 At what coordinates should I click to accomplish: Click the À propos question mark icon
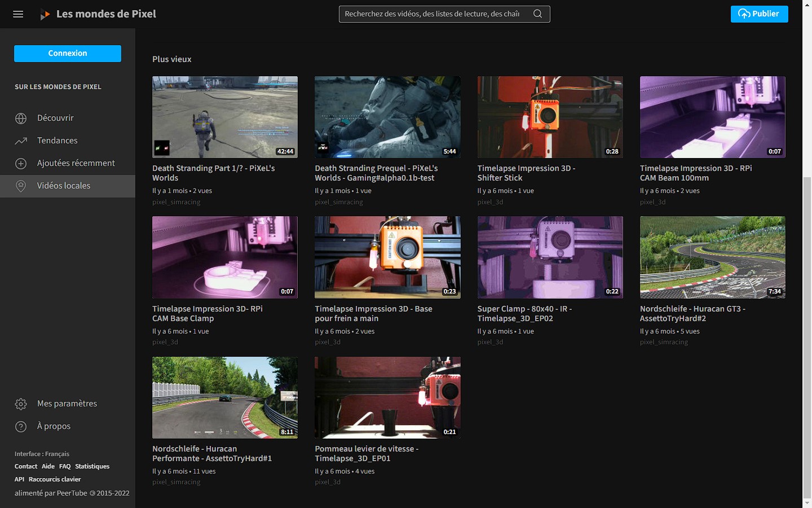click(x=21, y=427)
